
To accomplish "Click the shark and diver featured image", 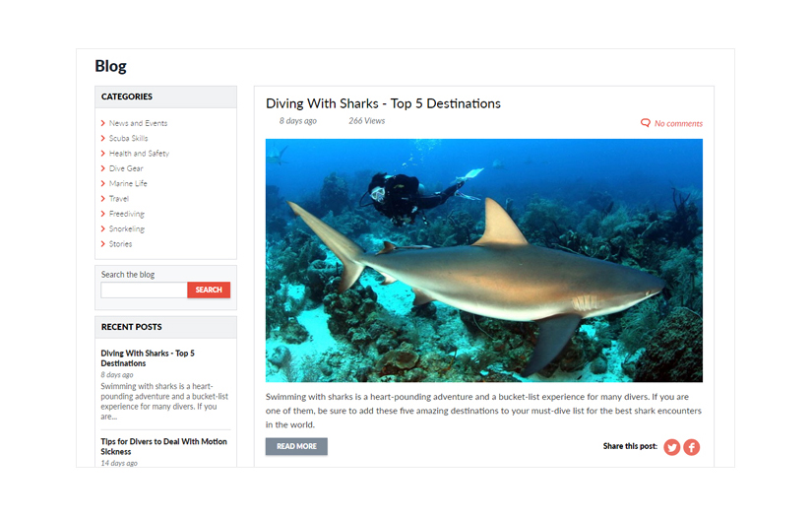I will tap(484, 260).
